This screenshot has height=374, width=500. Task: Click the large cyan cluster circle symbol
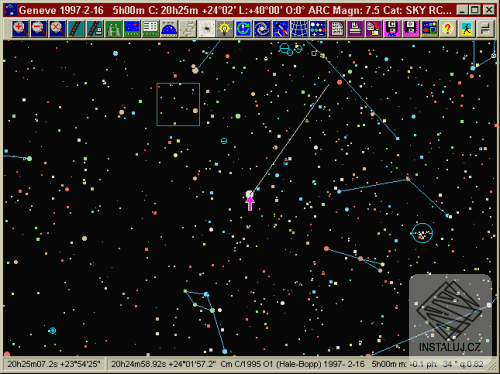click(422, 233)
